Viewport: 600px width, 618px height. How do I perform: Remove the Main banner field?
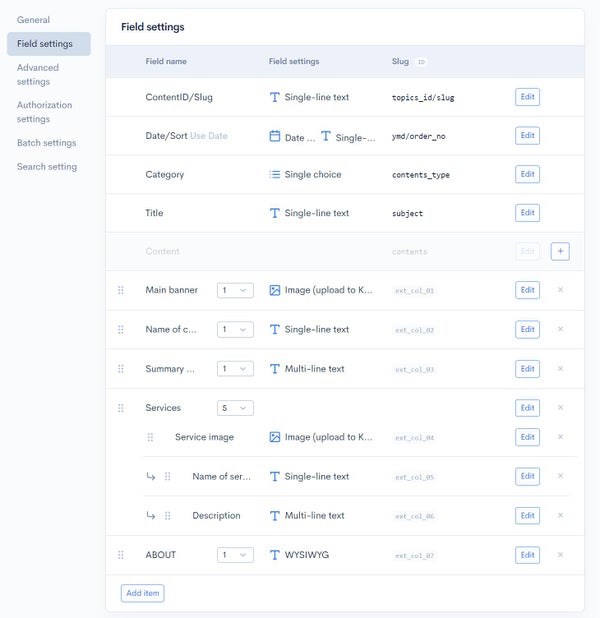tap(560, 290)
